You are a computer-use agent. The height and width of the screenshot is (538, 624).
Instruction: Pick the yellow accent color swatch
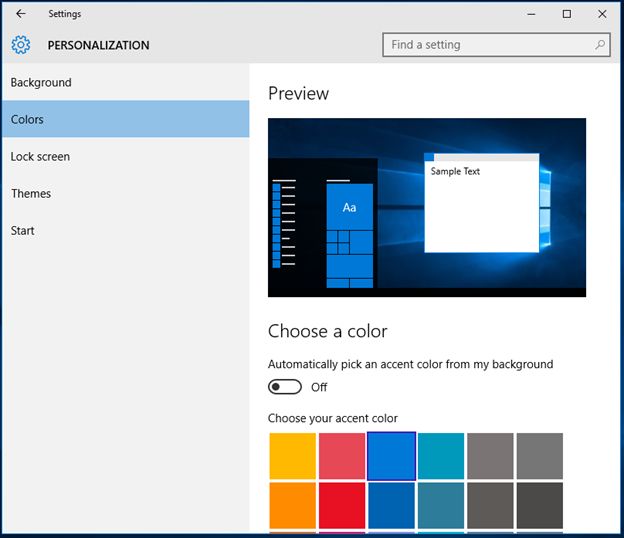pyautogui.click(x=292, y=456)
